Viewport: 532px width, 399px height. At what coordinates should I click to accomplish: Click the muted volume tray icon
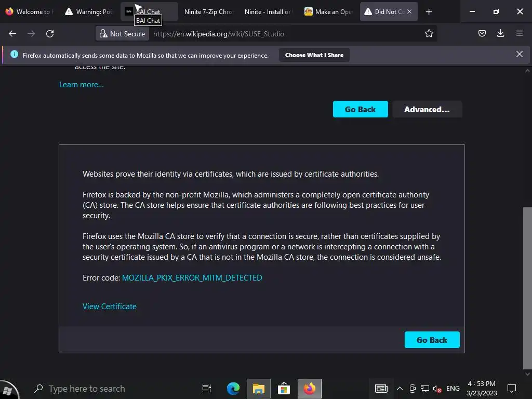tap(437, 389)
